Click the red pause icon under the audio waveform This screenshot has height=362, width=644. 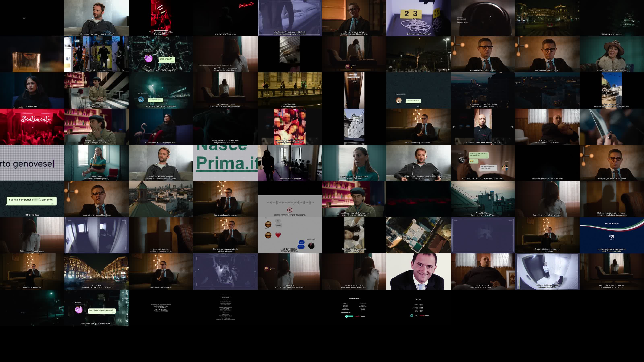click(290, 210)
